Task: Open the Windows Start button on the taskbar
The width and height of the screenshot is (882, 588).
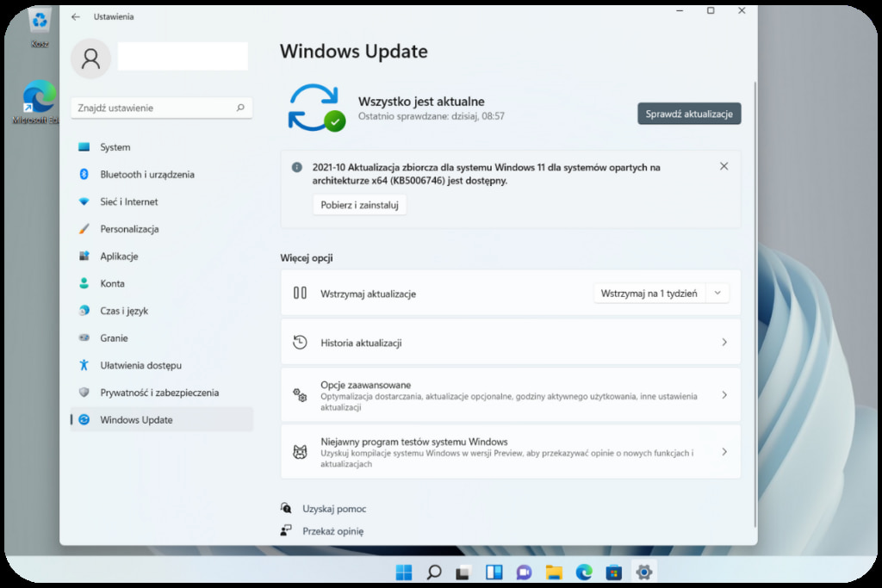Action: tap(404, 573)
